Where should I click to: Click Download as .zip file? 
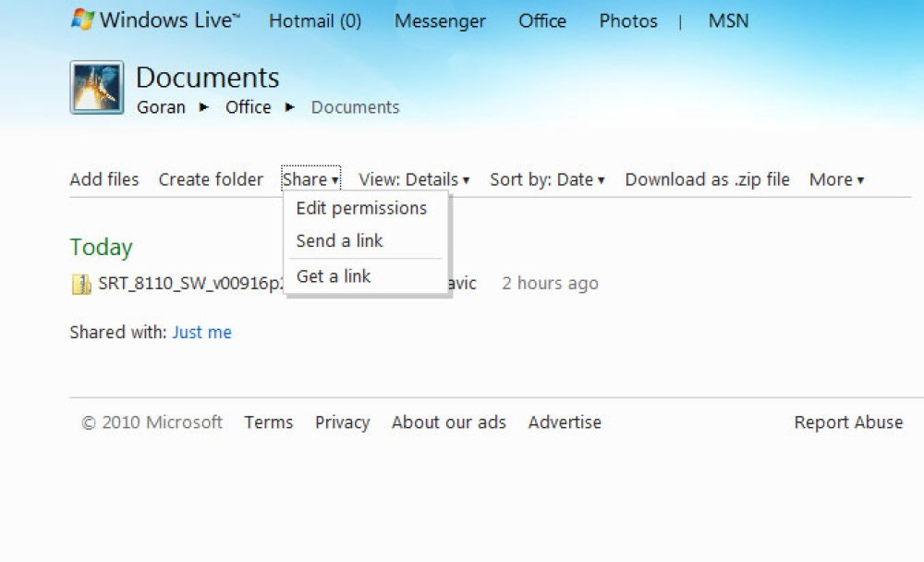(x=707, y=179)
